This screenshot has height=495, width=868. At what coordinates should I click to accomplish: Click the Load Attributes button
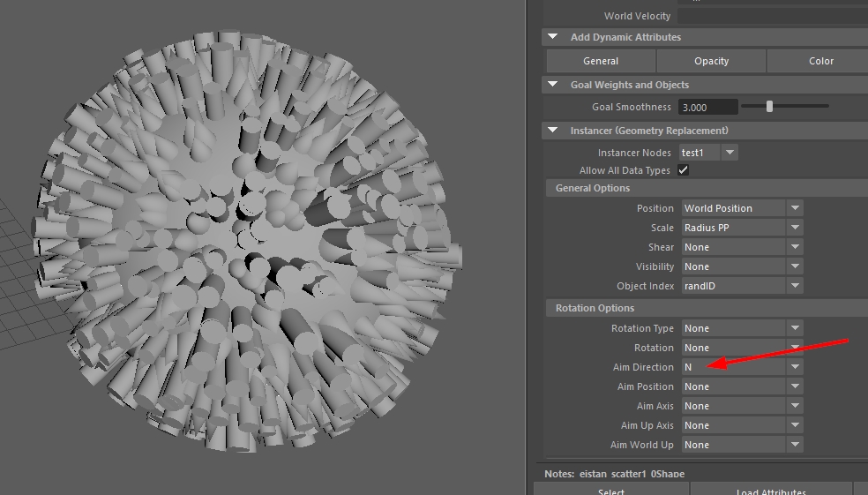771,489
